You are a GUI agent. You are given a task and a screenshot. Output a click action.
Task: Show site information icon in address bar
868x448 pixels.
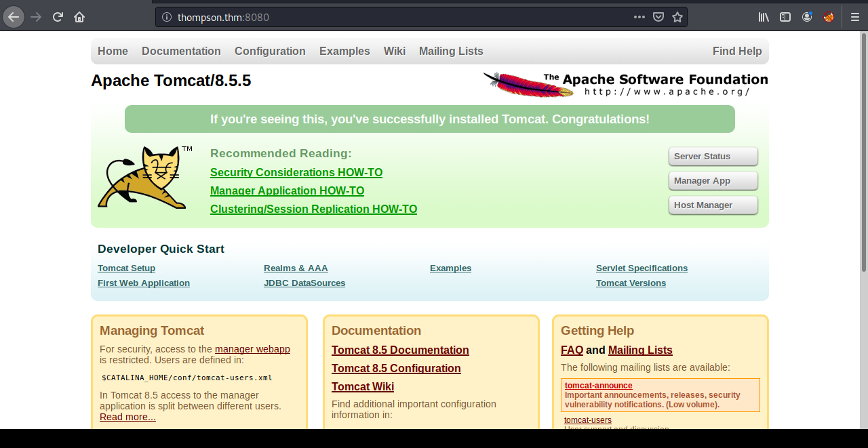tap(167, 17)
